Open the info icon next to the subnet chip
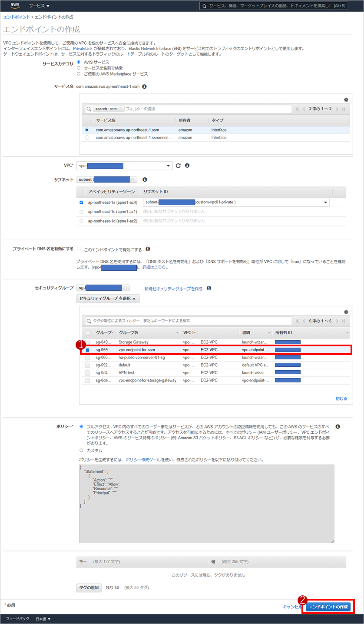This screenshot has height=624, width=364. [145, 179]
